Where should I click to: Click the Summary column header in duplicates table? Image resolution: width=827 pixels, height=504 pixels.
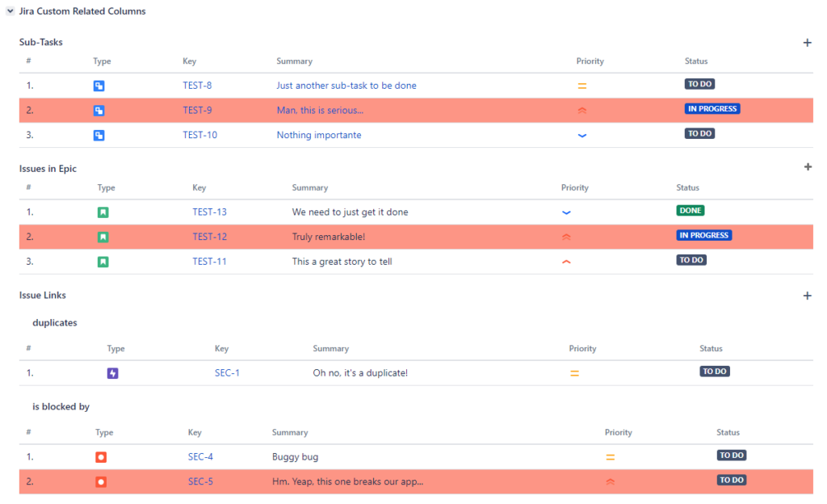click(x=330, y=348)
